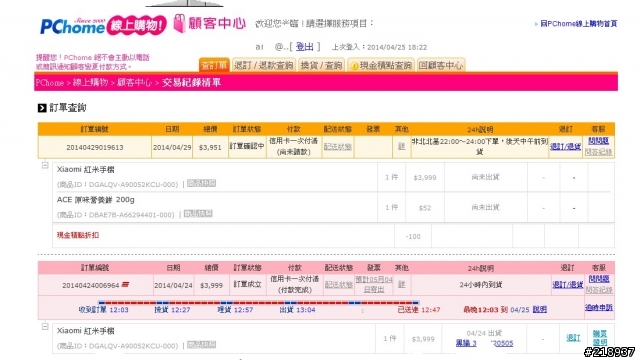Click order number 20140429019613

click(x=95, y=147)
